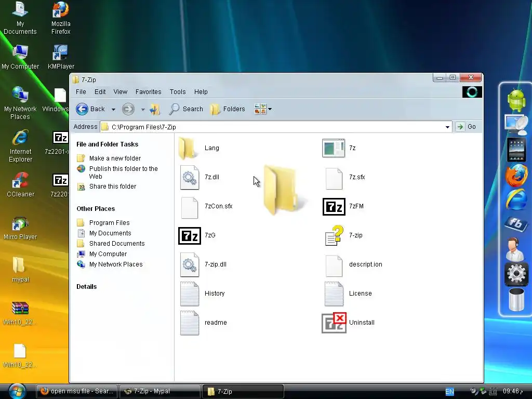This screenshot has height=399, width=532.
Task: Click the gear settings dock icon
Action: (x=516, y=273)
